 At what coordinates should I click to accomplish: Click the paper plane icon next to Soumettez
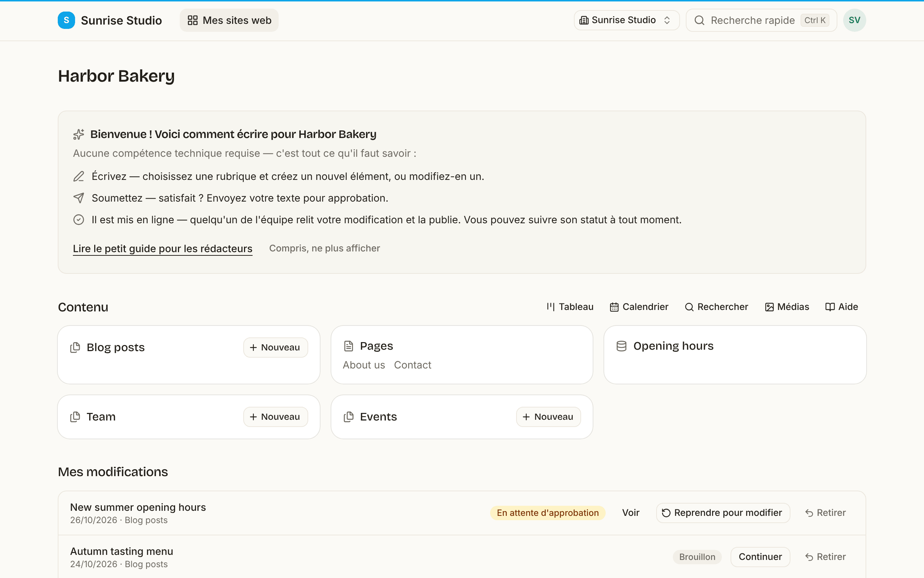pyautogui.click(x=79, y=198)
